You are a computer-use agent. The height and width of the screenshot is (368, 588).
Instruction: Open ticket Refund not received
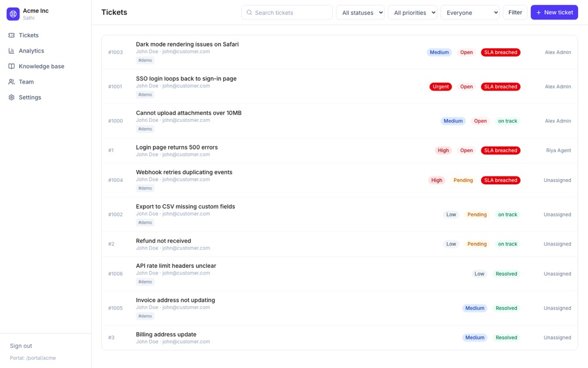click(163, 241)
